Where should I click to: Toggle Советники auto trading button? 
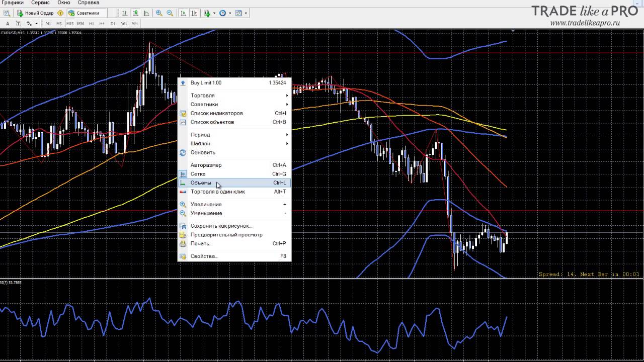coord(87,13)
